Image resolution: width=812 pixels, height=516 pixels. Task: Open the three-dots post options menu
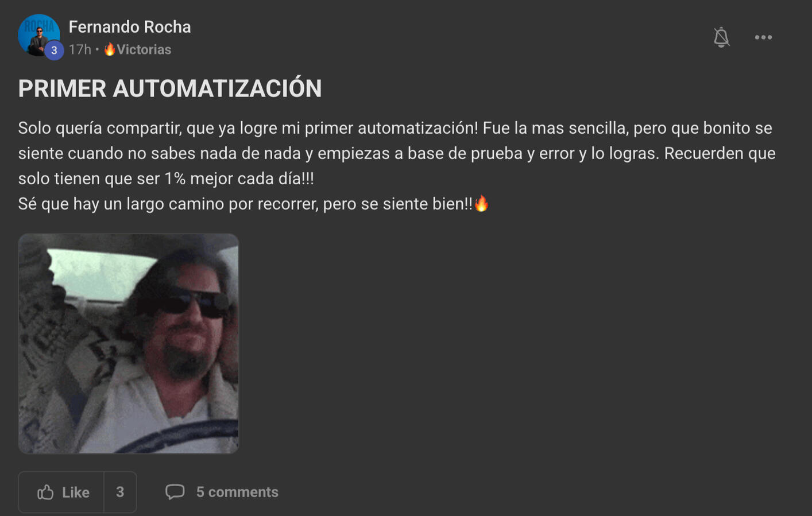[763, 37]
